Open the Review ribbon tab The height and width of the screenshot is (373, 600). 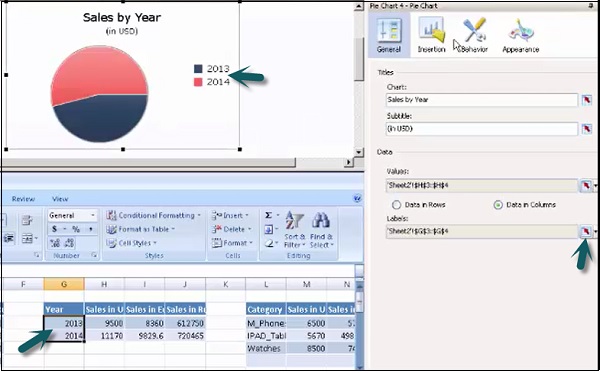coord(23,199)
